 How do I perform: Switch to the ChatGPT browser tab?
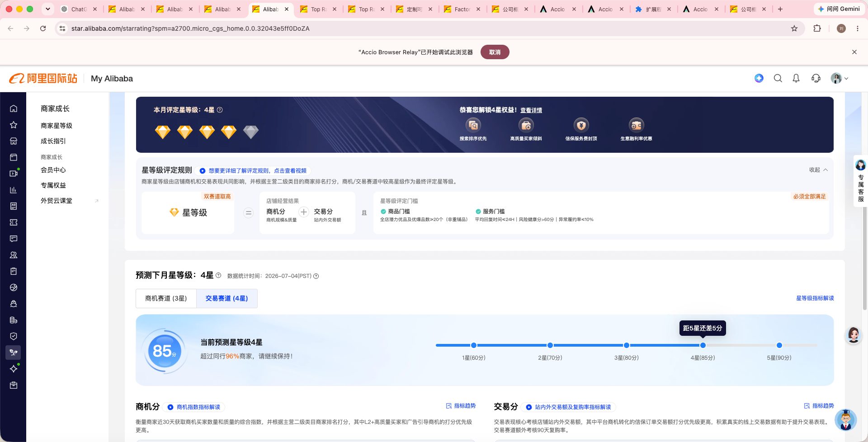[79, 9]
